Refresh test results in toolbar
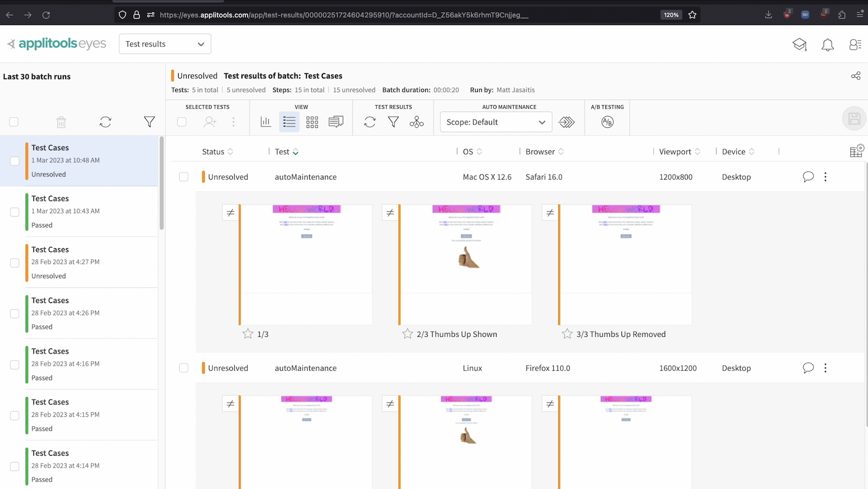Viewport: 868px width, 489px height. (x=369, y=122)
